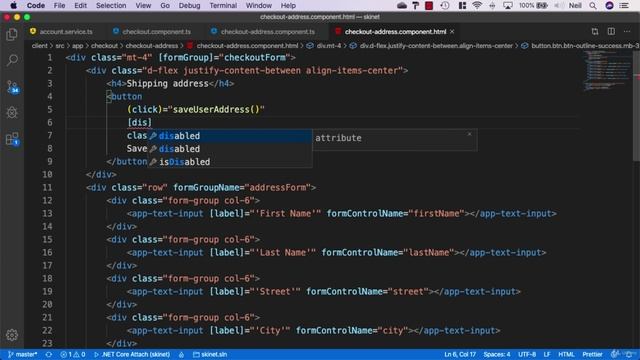This screenshot has height=360, width=640.
Task: Open the Run and Debug view
Action: [x=12, y=112]
